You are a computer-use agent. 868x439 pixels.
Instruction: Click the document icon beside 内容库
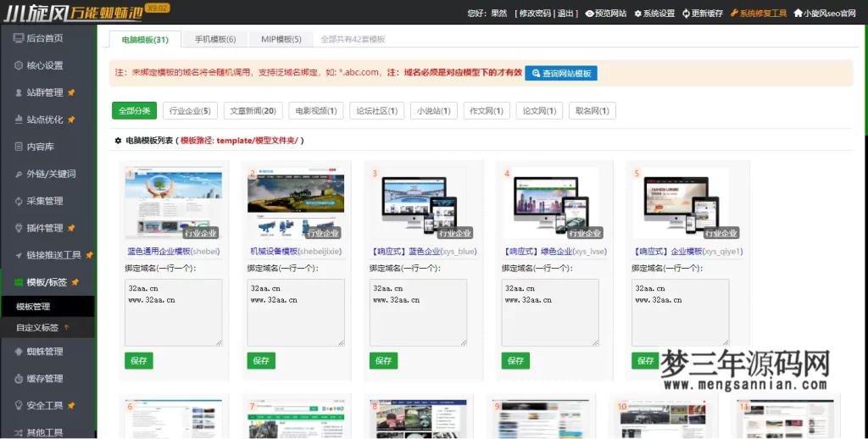[19, 147]
